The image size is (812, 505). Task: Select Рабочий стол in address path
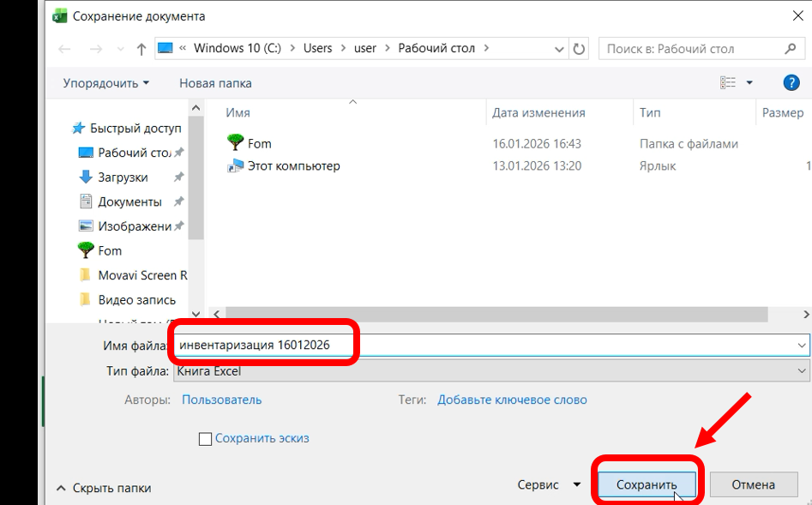436,48
